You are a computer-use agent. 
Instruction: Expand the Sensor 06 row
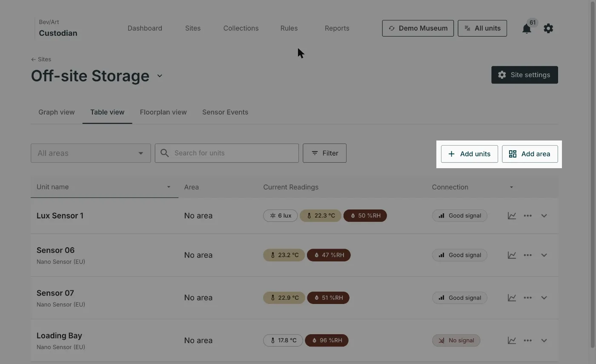pyautogui.click(x=544, y=255)
